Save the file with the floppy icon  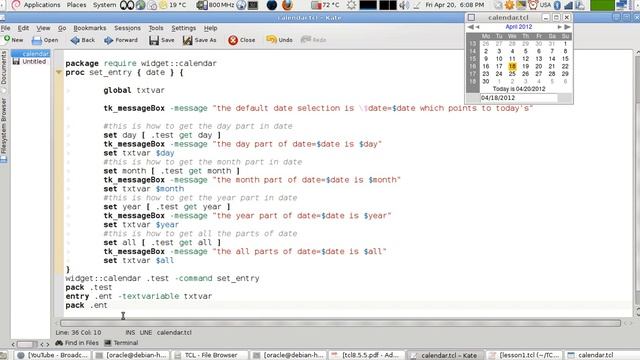pyautogui.click(x=162, y=40)
